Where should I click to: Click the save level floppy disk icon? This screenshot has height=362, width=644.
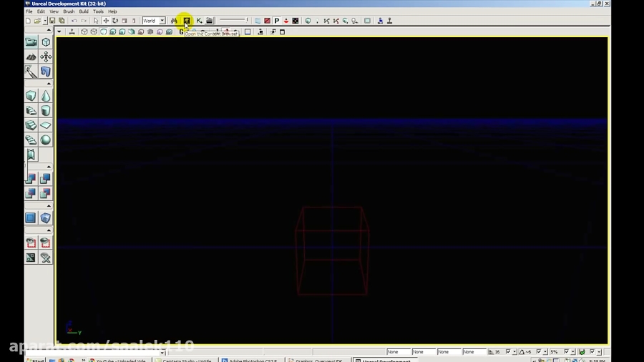pos(52,21)
